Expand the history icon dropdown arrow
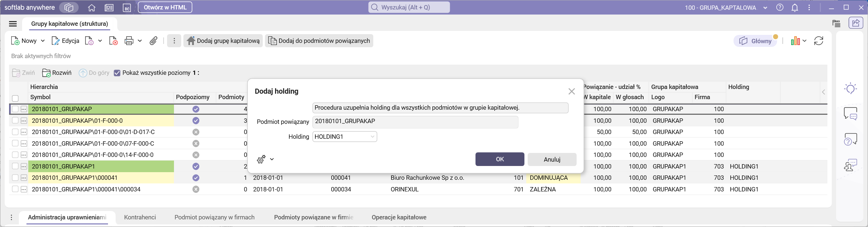The height and width of the screenshot is (227, 868). point(100,41)
